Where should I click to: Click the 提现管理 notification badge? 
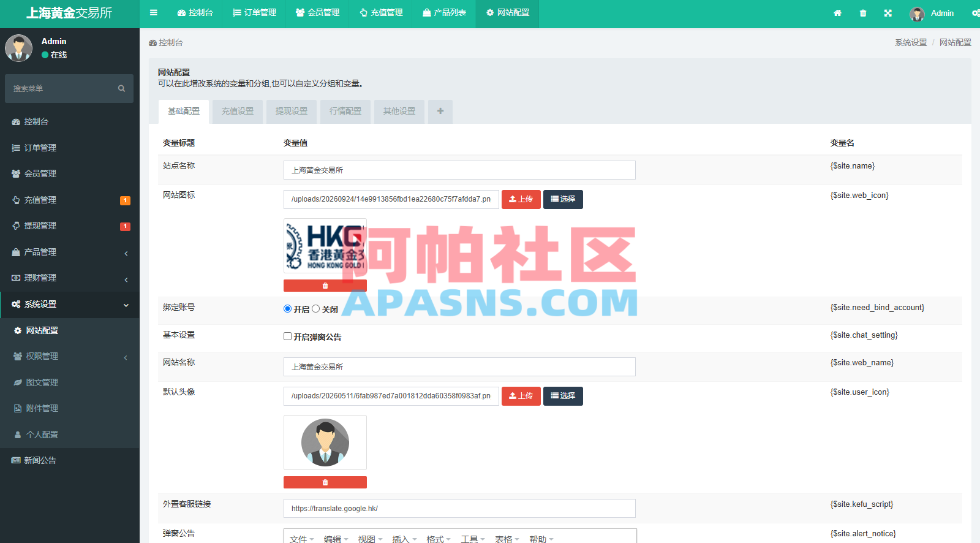click(125, 226)
